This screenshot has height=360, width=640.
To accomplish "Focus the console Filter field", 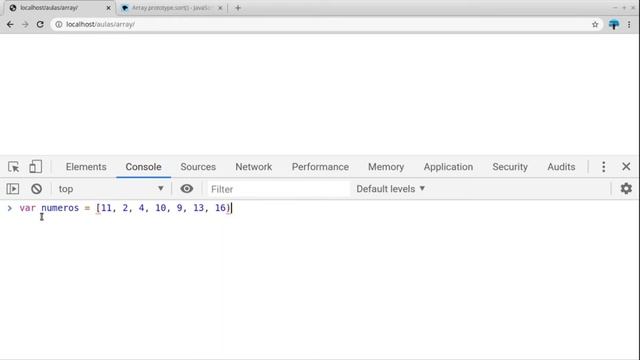I will pos(278,189).
